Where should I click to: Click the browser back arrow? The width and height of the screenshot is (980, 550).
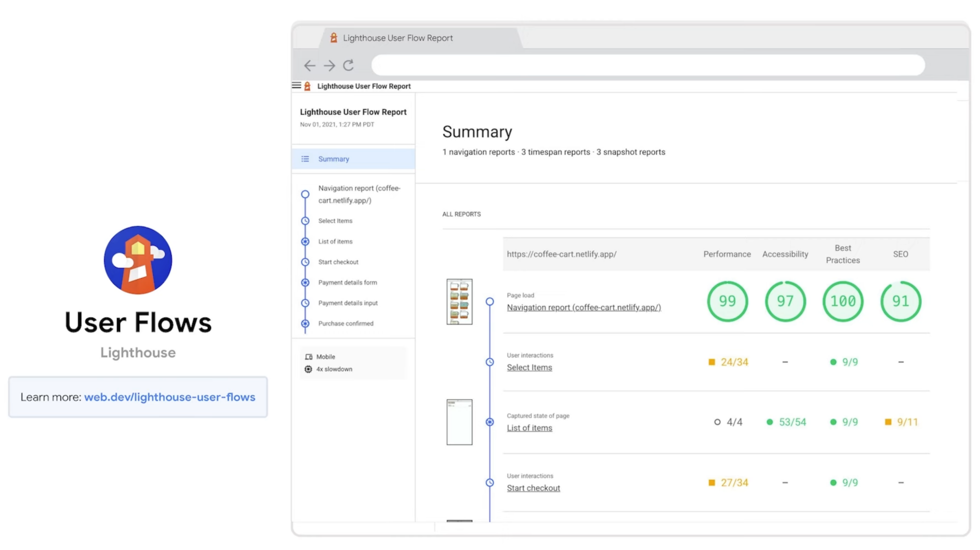pos(309,65)
